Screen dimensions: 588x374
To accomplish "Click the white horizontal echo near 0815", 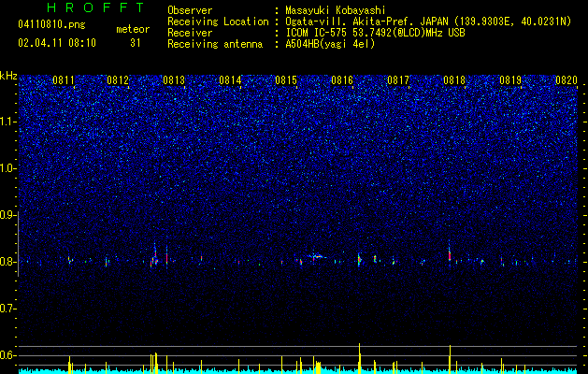I will click(318, 257).
